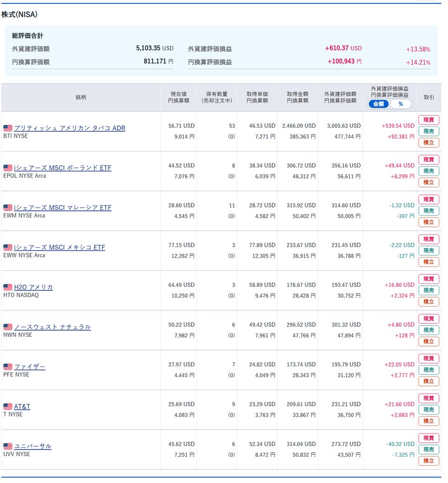Click US flag icon beside AT&T
This screenshot has width=448, height=483.
pos(8,406)
